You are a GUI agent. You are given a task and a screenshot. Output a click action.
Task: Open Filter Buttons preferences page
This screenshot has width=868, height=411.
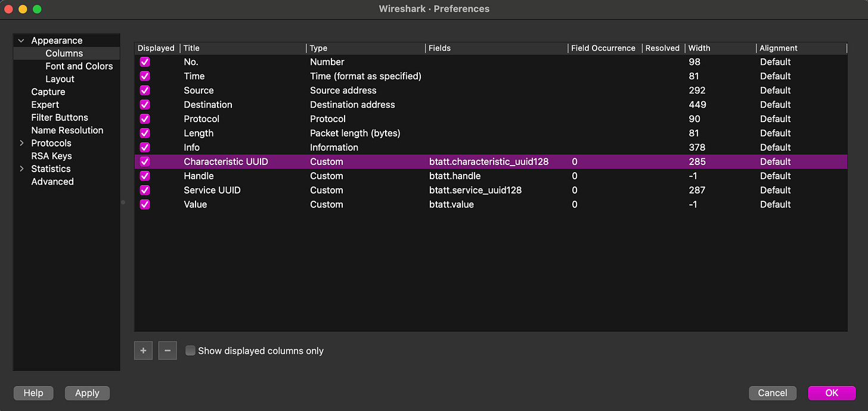pos(60,117)
